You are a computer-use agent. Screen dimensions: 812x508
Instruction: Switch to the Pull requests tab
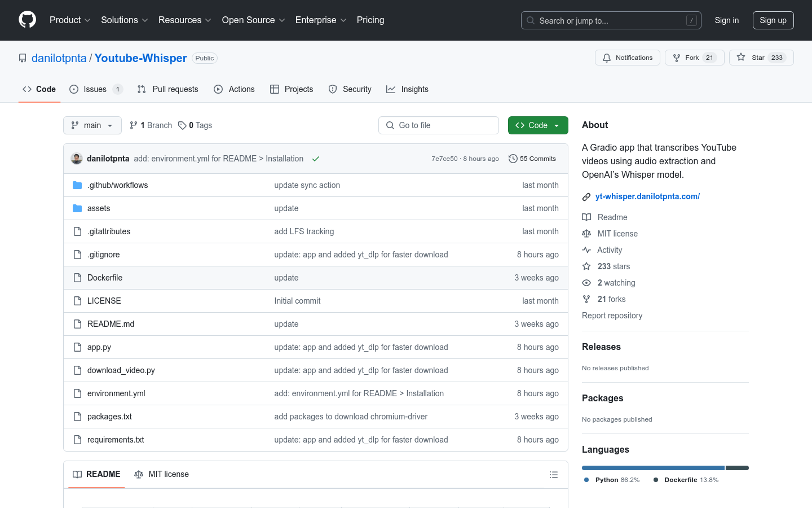pos(168,89)
